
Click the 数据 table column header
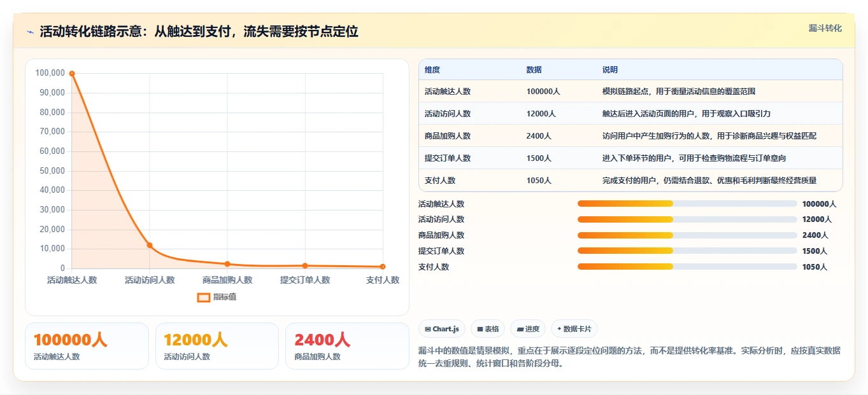[x=534, y=70]
